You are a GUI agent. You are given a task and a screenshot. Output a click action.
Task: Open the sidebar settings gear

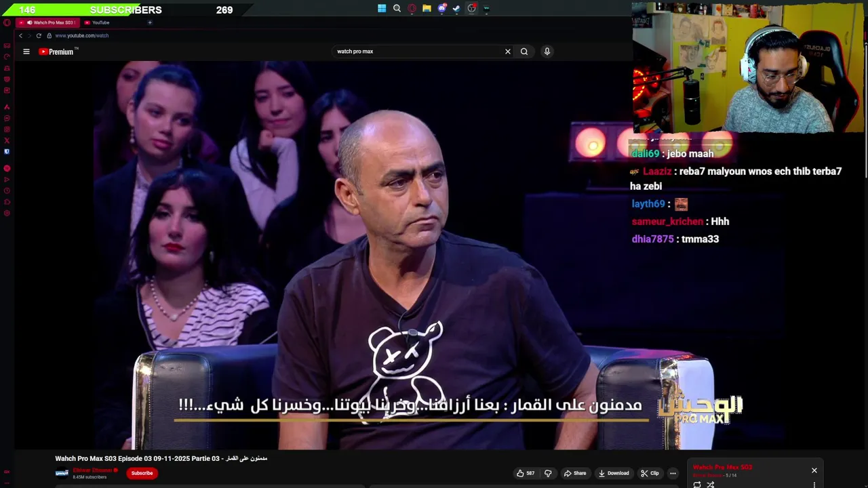click(x=7, y=213)
